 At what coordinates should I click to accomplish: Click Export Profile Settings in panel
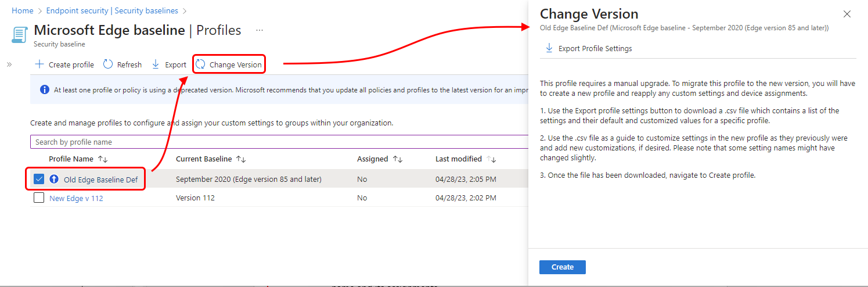[x=589, y=48]
